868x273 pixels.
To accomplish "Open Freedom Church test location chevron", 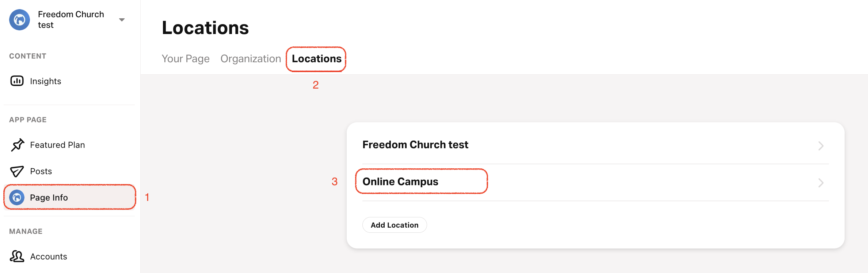I will 821,146.
